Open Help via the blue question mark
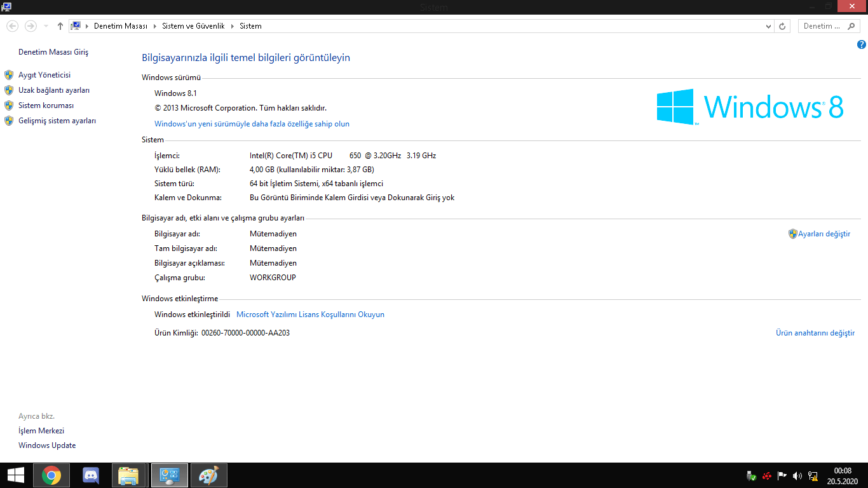Viewport: 868px width, 488px height. pos(862,44)
